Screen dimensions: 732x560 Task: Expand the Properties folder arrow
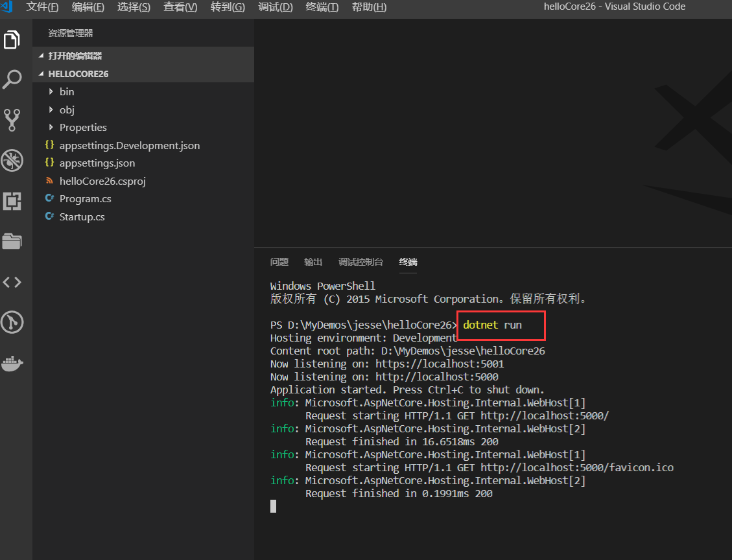(51, 127)
